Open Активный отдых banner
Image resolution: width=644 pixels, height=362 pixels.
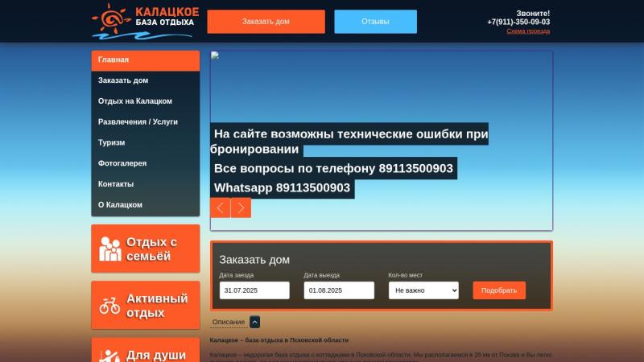coord(146,306)
